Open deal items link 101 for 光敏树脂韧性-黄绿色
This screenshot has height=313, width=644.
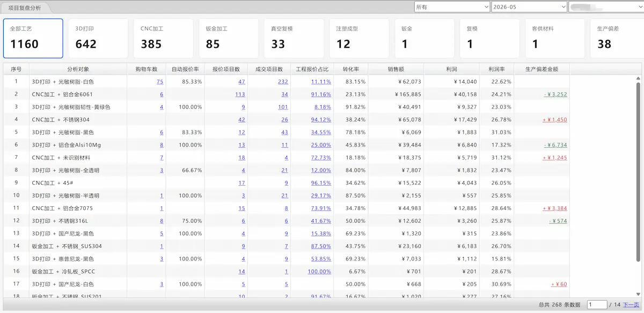click(x=283, y=107)
